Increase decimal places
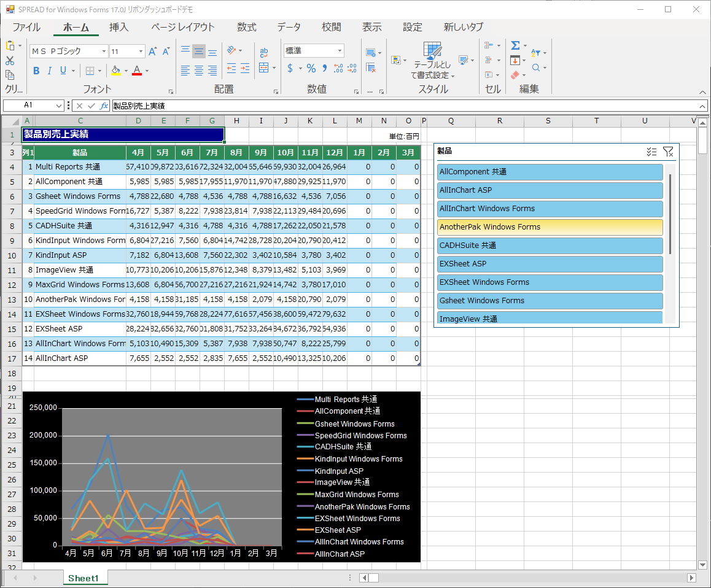 coord(338,69)
